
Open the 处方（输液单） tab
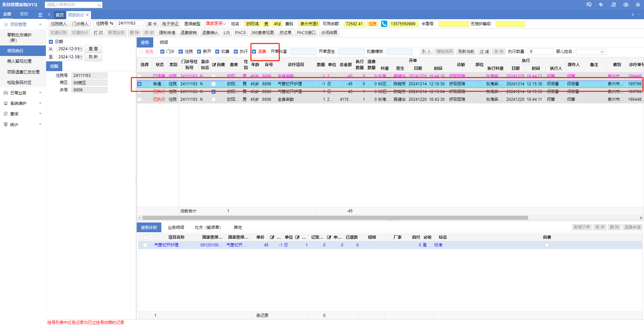click(208, 228)
